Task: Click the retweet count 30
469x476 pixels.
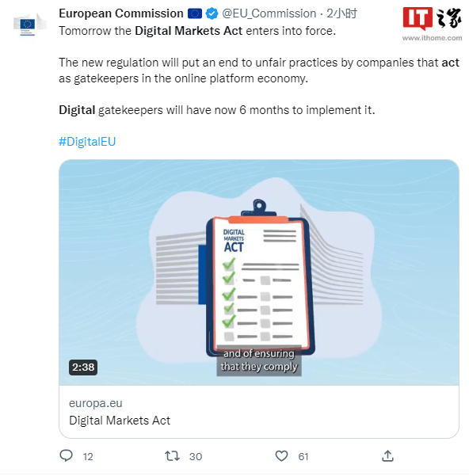Action: 196,456
